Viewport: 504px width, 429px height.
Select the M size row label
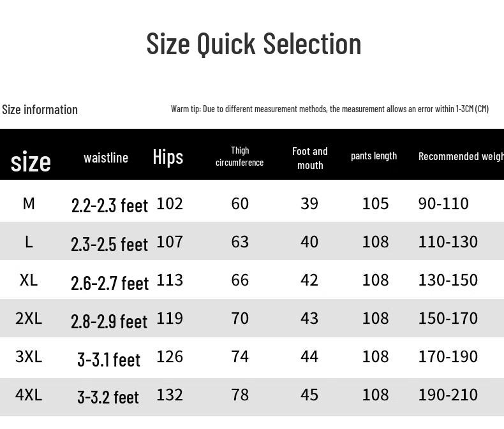pos(29,203)
